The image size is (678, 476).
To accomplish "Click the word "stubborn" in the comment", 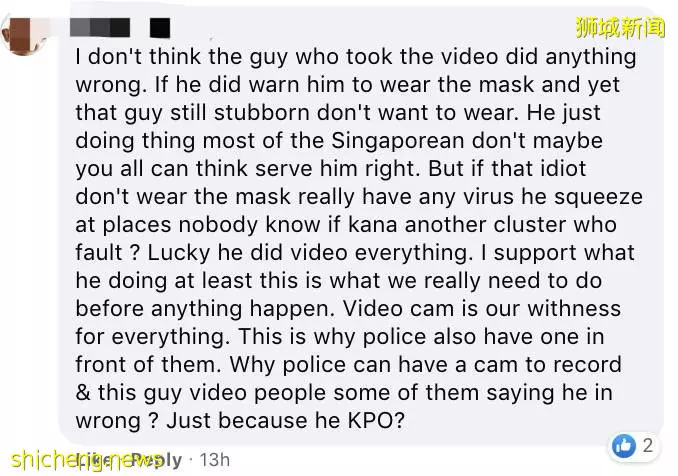I will [261, 113].
